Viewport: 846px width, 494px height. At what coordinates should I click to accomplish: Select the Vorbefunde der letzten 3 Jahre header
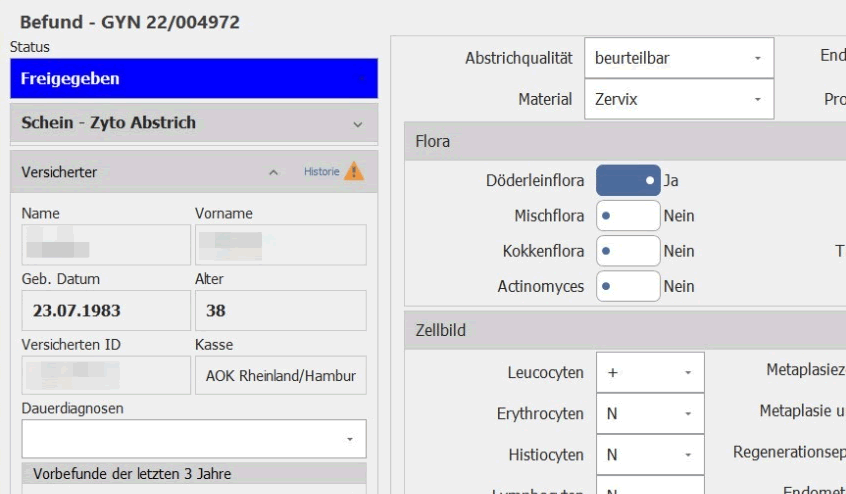pyautogui.click(x=194, y=473)
